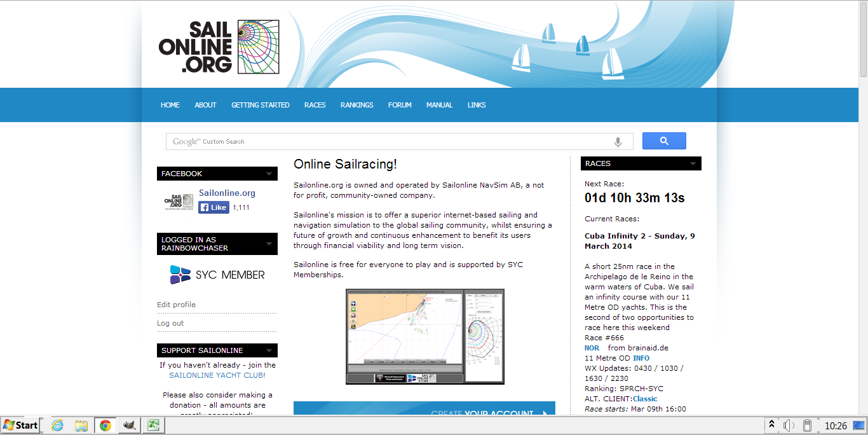This screenshot has width=868, height=435.
Task: Open the NOR link for race #666
Action: point(592,348)
